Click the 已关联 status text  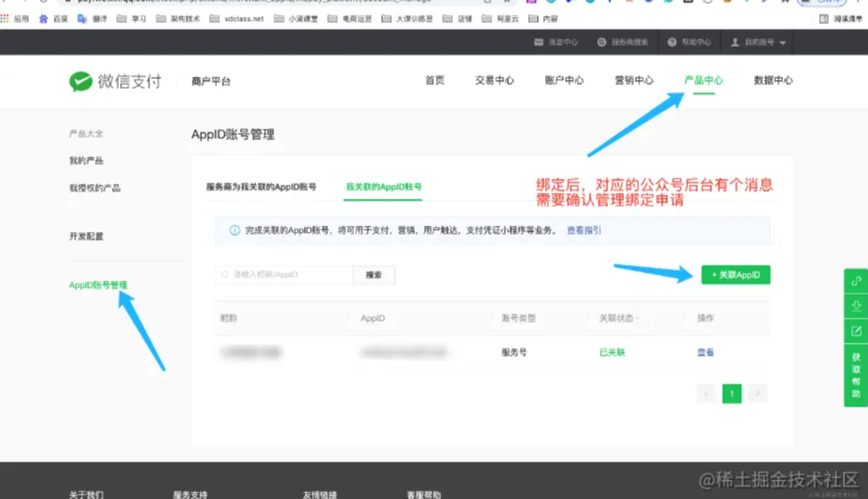(612, 352)
